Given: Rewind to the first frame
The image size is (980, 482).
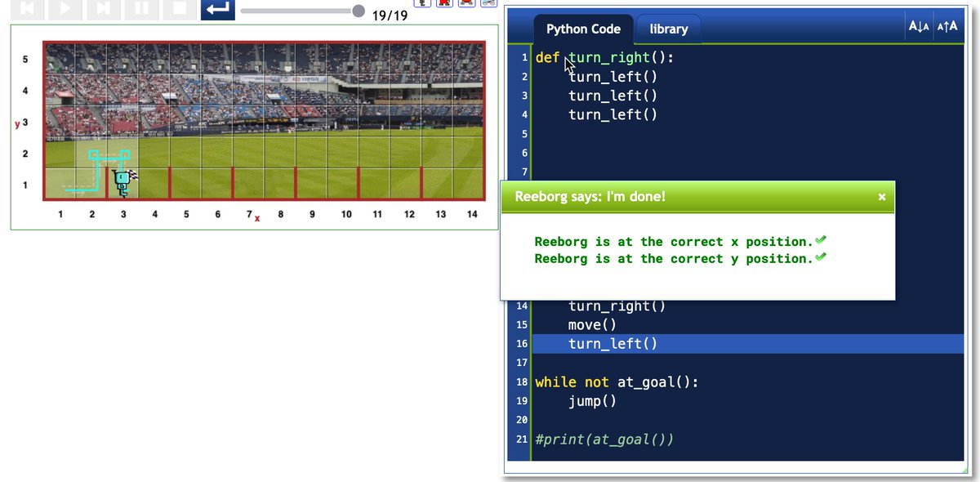Looking at the screenshot, I should (27, 9).
